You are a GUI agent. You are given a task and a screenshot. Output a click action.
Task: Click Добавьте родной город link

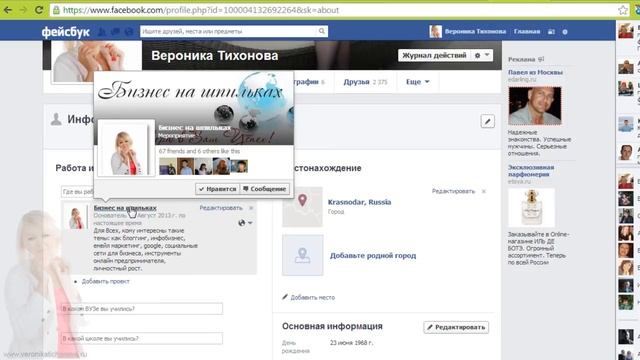click(373, 256)
